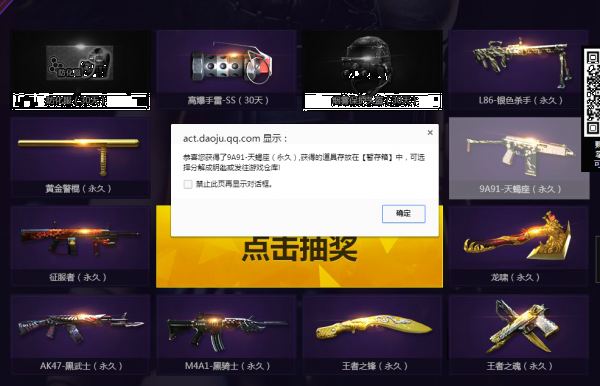Screen dimensions: 600x386
Task: Click the 黄金警棍（永久）label
Action: coord(78,189)
